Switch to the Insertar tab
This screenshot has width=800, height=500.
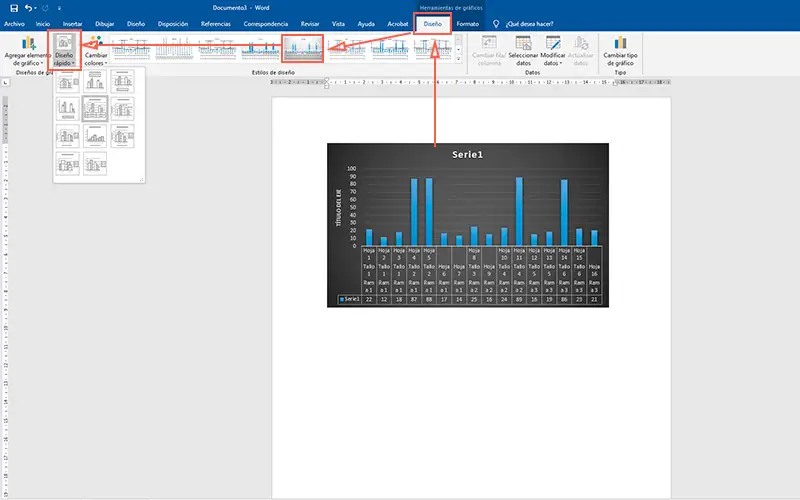(73, 22)
